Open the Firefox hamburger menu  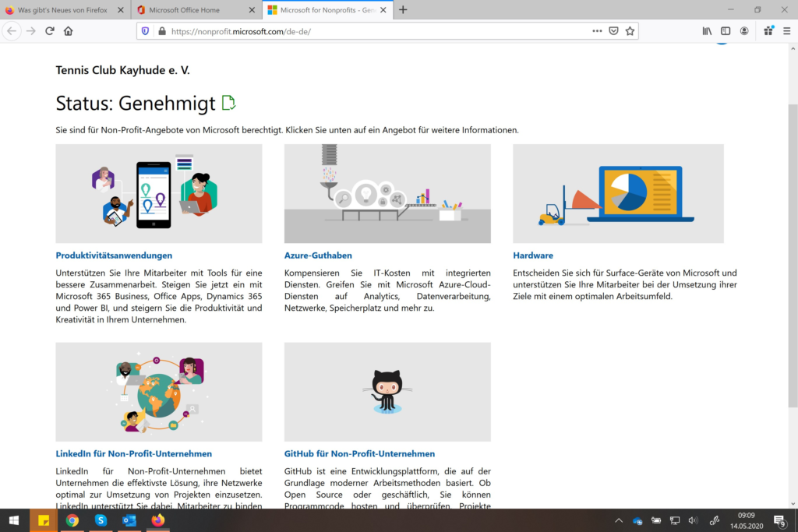[x=786, y=31]
